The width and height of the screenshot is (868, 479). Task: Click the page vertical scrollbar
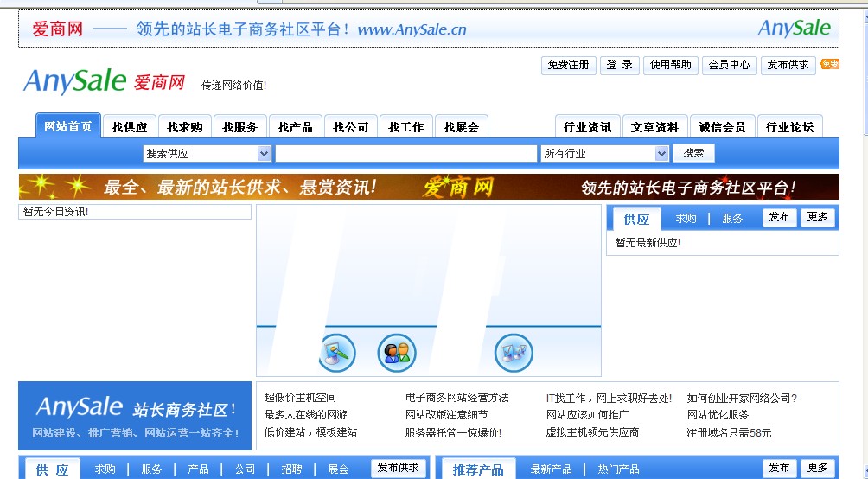tap(865, 244)
